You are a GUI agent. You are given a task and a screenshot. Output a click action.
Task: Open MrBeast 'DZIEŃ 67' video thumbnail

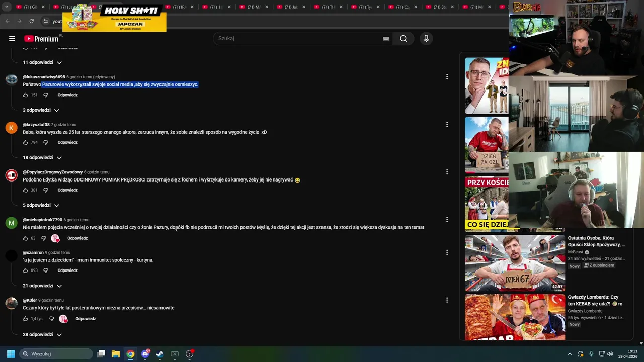click(x=515, y=262)
